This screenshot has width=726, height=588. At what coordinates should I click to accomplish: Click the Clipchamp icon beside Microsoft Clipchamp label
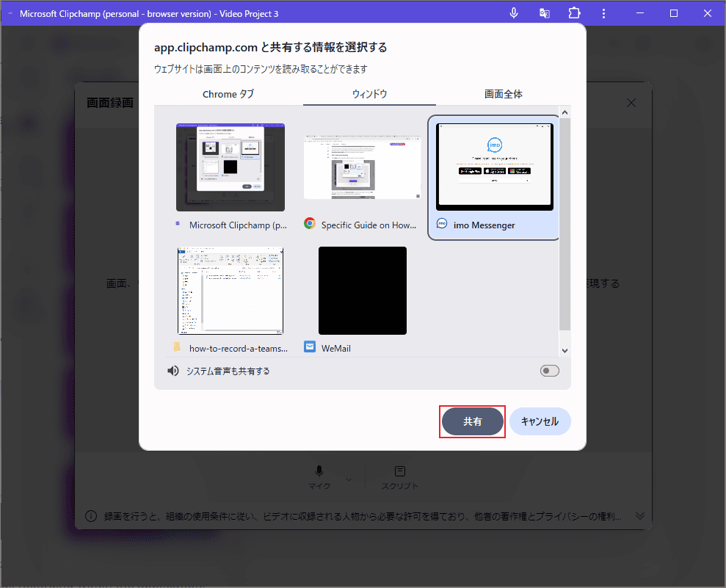click(178, 223)
